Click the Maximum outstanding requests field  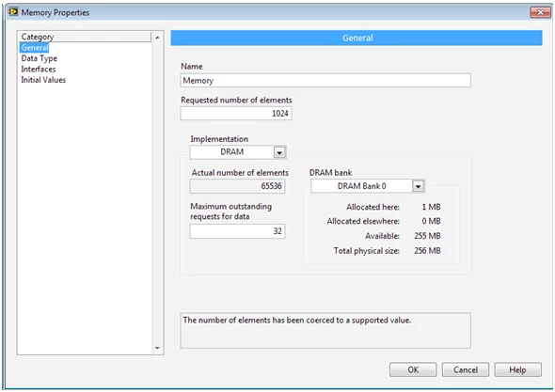point(237,231)
